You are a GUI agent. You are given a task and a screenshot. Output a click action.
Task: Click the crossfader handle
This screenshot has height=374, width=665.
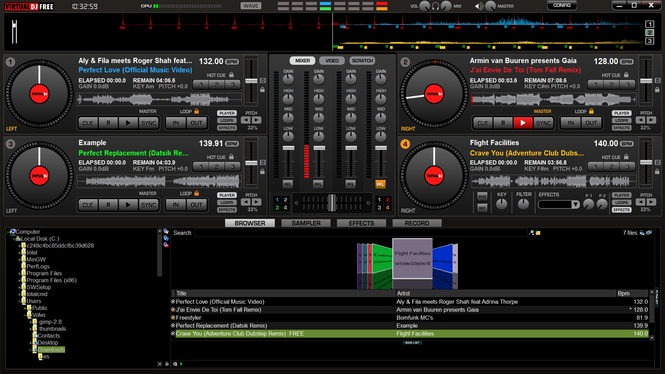332,203
